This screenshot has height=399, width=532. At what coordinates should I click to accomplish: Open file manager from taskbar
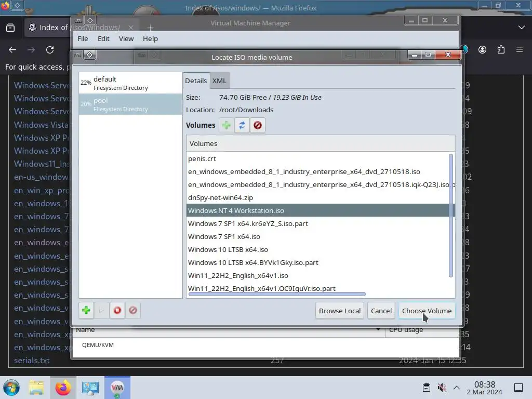click(x=36, y=388)
